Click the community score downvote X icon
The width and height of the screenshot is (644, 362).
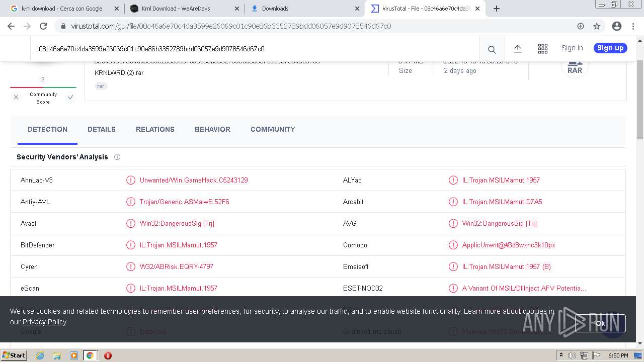(16, 97)
